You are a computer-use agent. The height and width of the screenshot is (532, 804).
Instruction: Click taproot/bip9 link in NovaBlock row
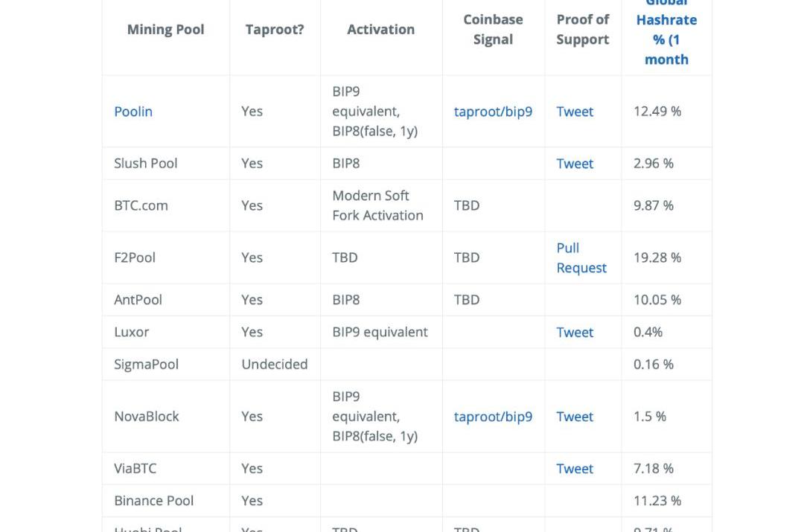pos(493,417)
